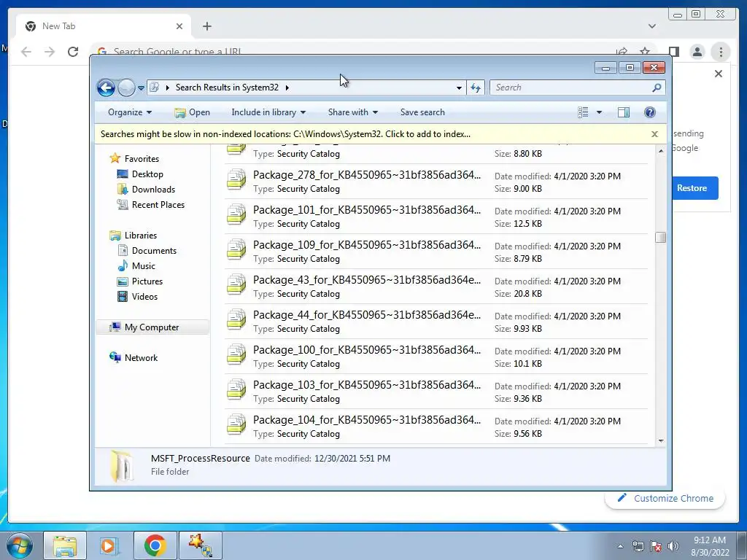
Task: Open the Organize menu
Action: 130,112
